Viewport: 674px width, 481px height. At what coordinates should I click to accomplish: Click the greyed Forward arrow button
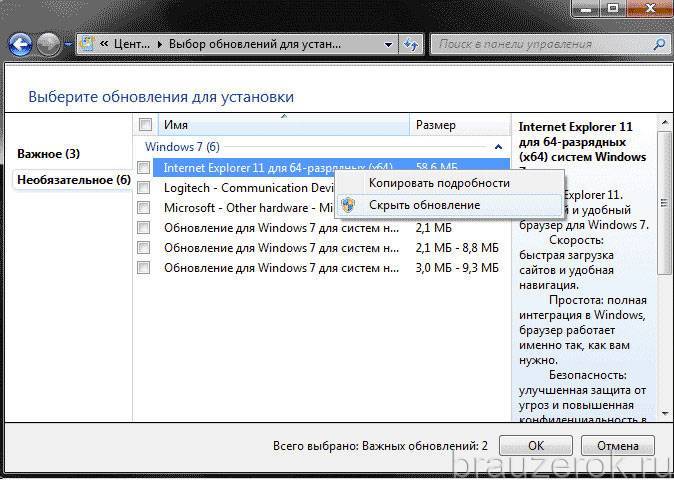point(48,44)
